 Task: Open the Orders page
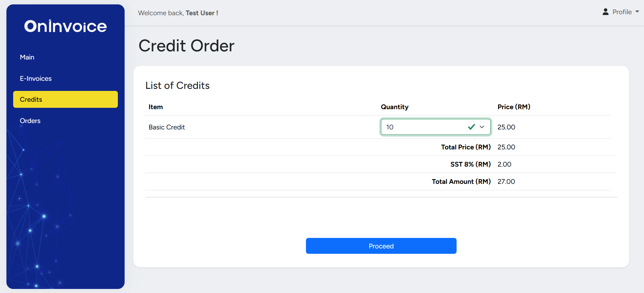click(30, 120)
